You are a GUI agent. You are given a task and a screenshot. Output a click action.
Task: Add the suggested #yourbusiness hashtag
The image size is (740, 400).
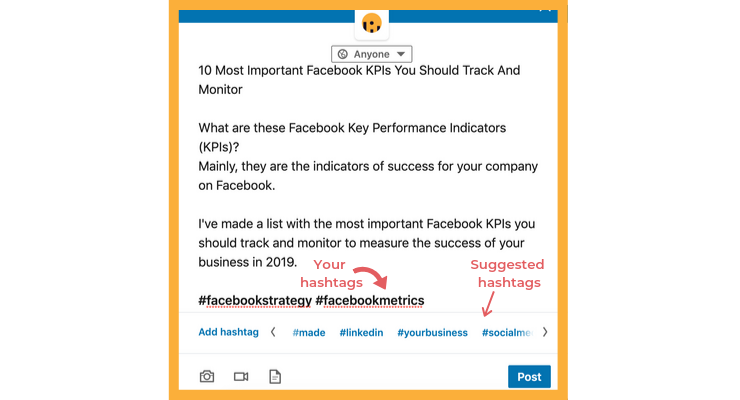coord(432,333)
